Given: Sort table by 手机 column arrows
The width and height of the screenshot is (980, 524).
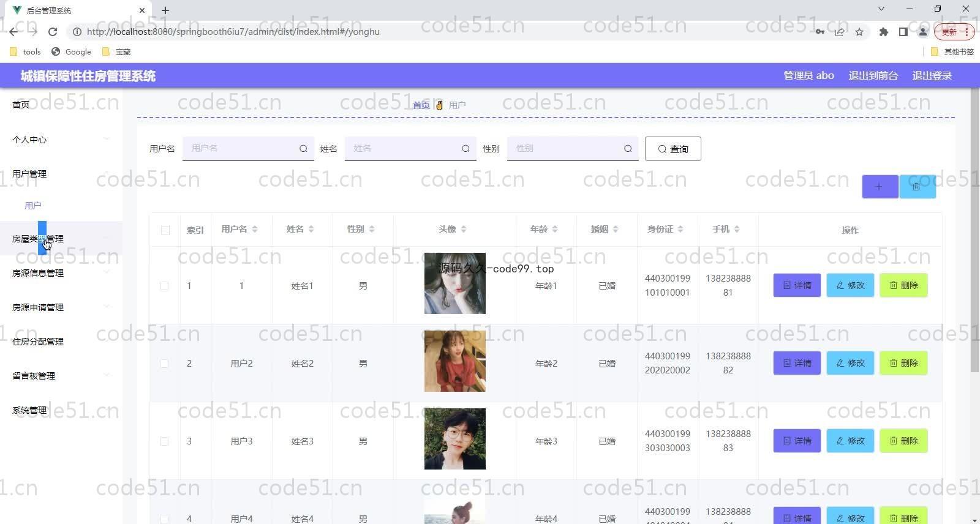Looking at the screenshot, I should point(737,230).
